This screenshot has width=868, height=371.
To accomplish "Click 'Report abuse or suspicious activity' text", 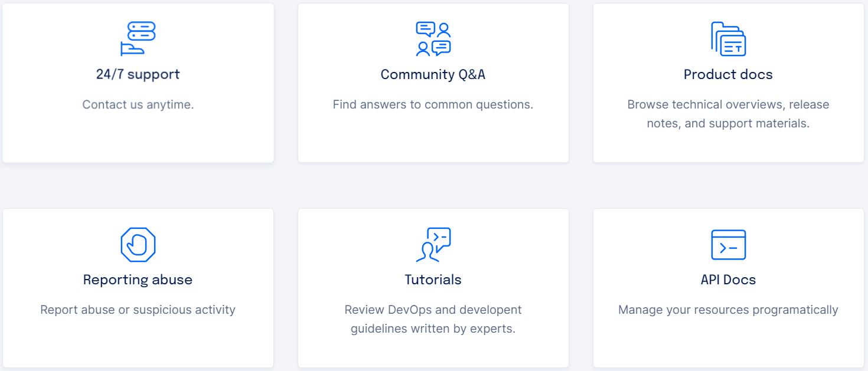I will click(138, 310).
